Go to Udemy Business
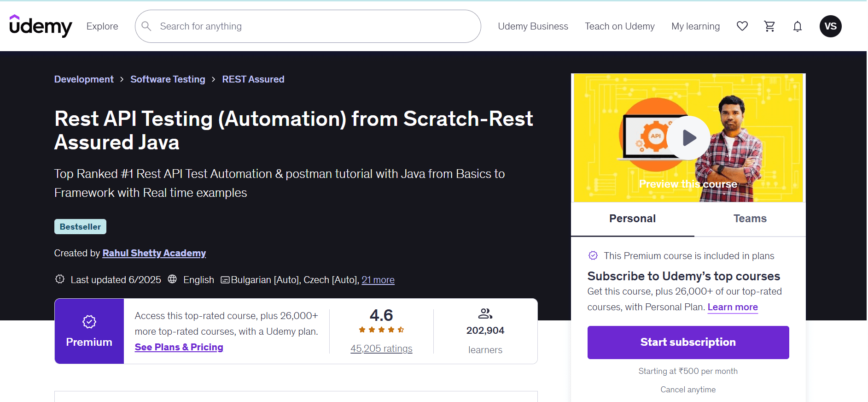 pos(533,26)
